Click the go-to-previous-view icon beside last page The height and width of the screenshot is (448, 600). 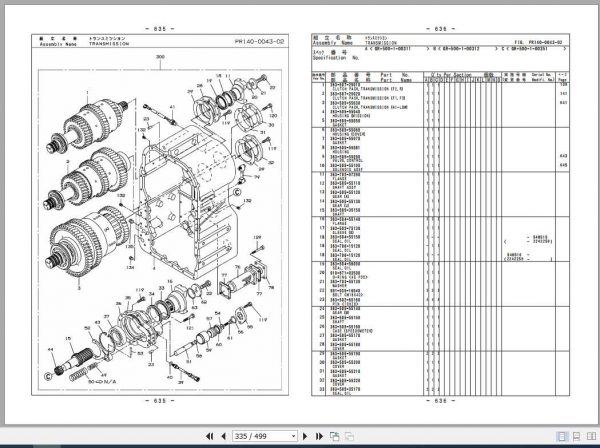click(335, 436)
